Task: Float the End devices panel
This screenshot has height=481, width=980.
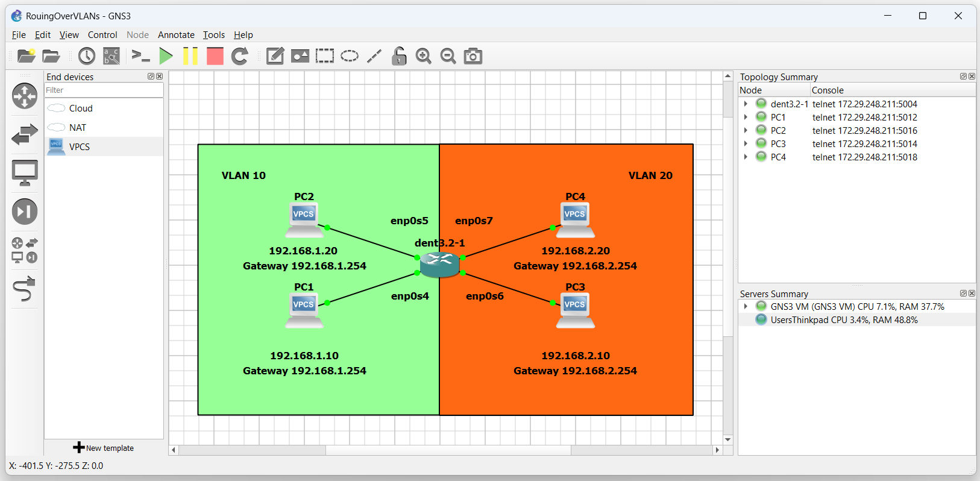Action: click(x=151, y=77)
